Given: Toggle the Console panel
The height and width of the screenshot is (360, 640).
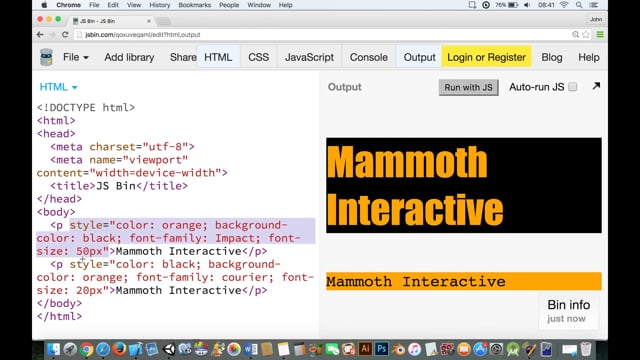Looking at the screenshot, I should (x=369, y=57).
